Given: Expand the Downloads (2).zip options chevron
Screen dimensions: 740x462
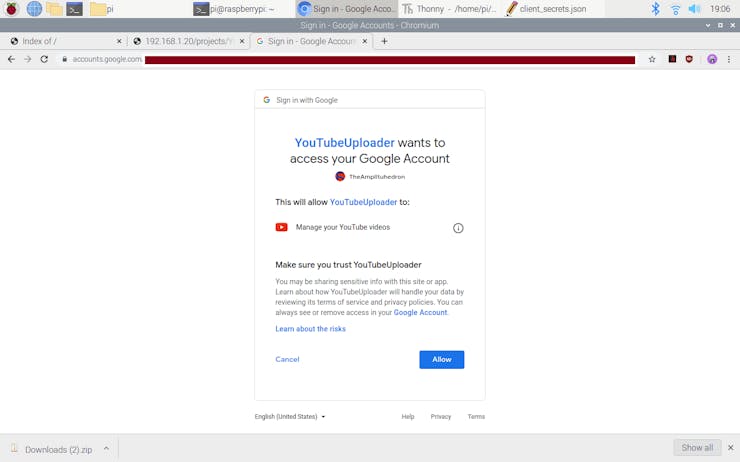Looking at the screenshot, I should click(106, 449).
